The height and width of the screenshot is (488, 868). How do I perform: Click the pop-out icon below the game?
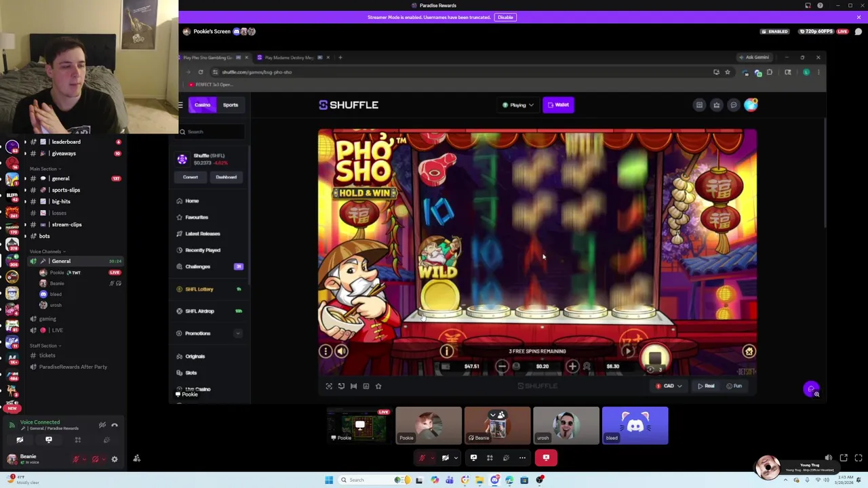pos(341,386)
